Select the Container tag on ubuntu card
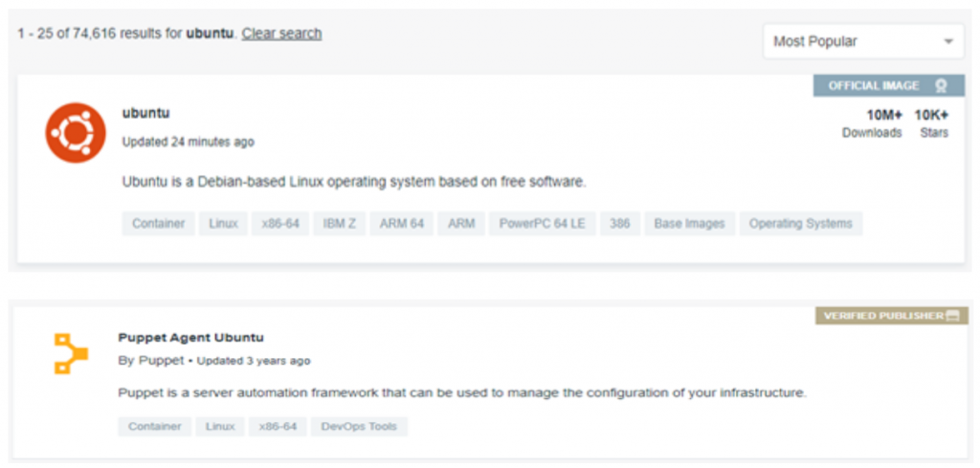 point(158,224)
